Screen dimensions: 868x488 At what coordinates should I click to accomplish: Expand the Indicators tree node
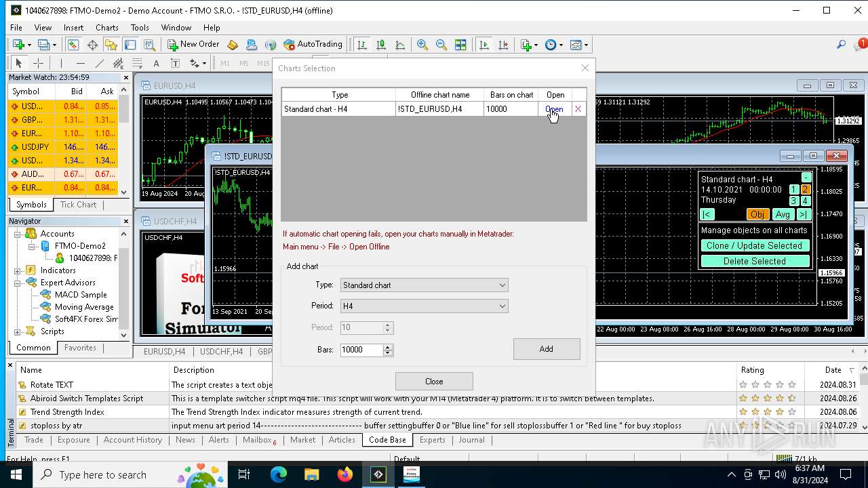(x=17, y=270)
